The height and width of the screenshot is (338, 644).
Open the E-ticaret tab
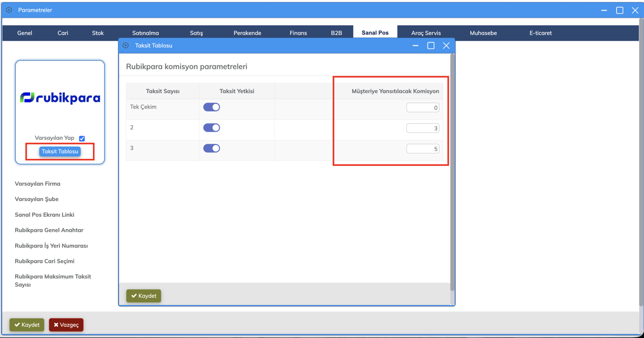coord(540,33)
